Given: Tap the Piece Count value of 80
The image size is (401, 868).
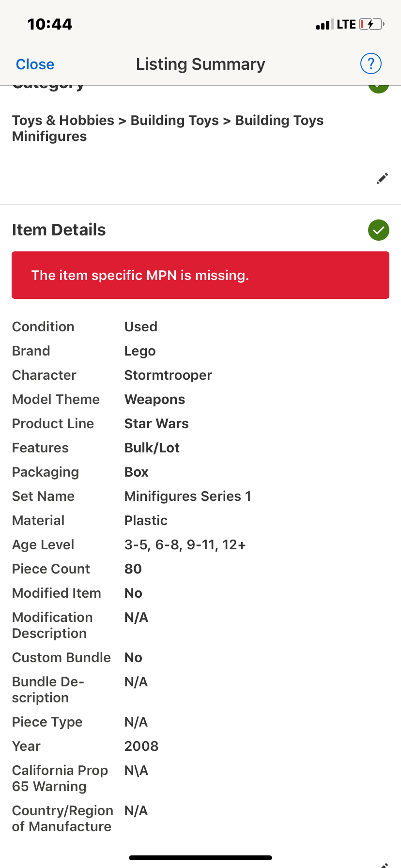Looking at the screenshot, I should [133, 569].
